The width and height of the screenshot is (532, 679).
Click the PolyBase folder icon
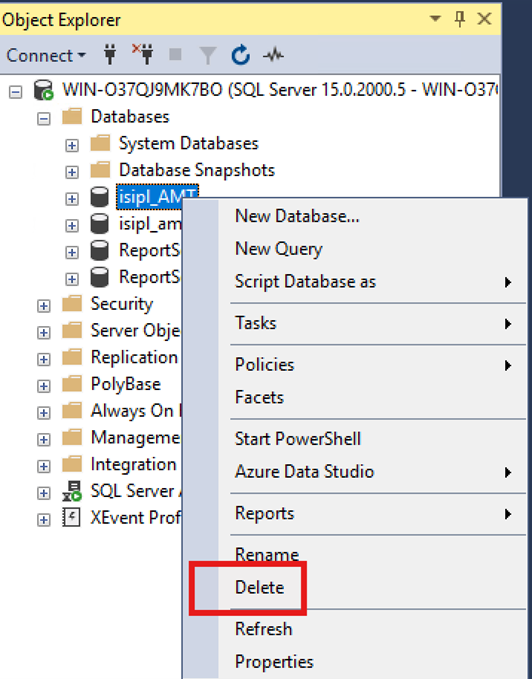72,384
